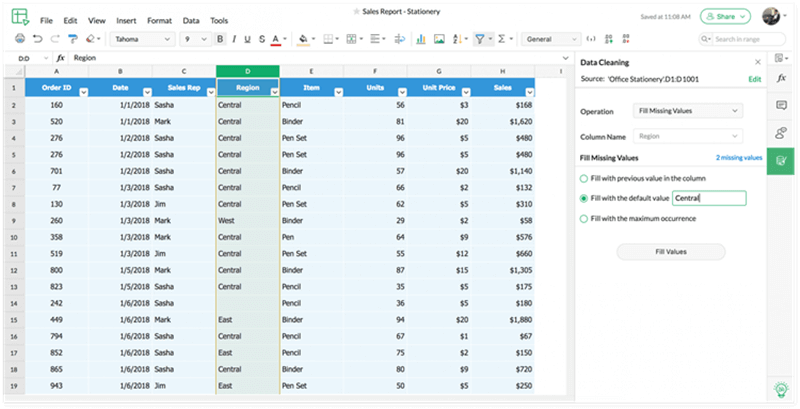Viewport: 800px width, 409px height.
Task: Click the Filter funnel icon
Action: [x=480, y=39]
